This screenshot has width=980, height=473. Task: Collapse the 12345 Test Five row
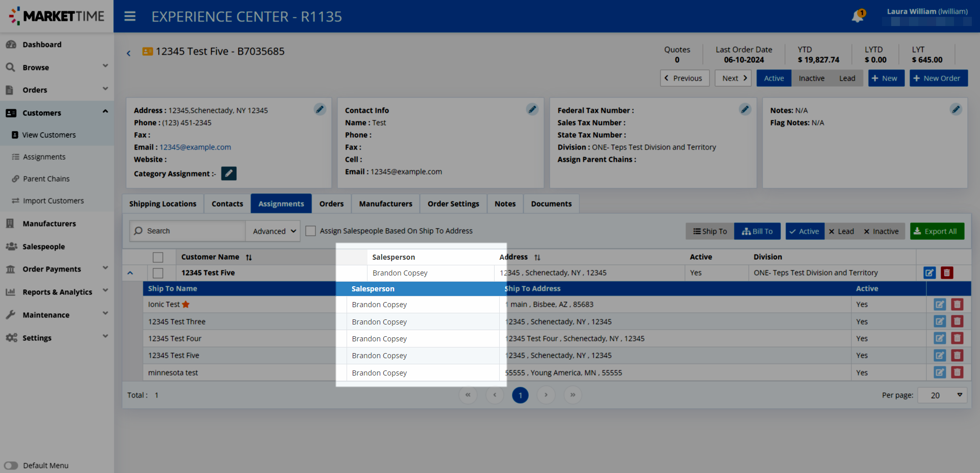(x=130, y=273)
